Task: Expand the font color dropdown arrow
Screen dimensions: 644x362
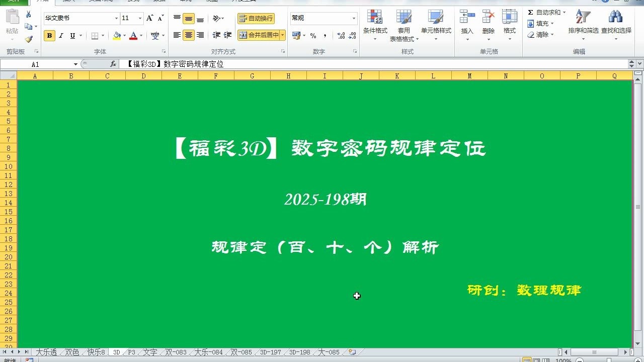Action: click(x=141, y=36)
